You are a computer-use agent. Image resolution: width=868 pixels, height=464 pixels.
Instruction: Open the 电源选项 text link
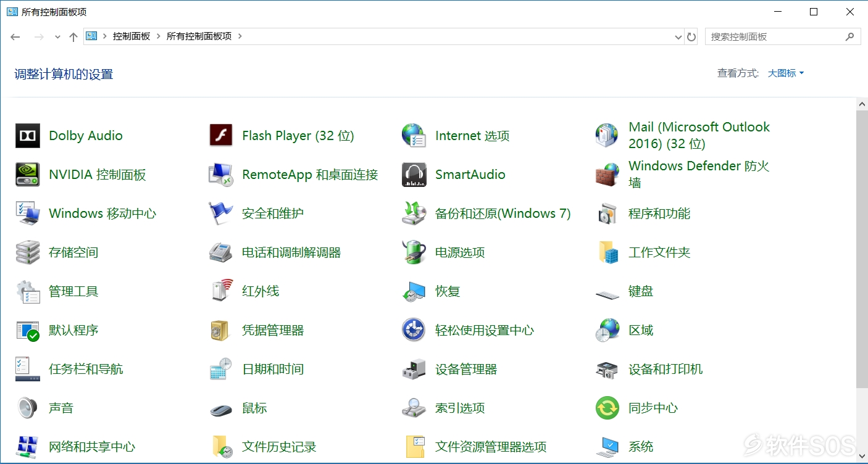click(x=460, y=252)
